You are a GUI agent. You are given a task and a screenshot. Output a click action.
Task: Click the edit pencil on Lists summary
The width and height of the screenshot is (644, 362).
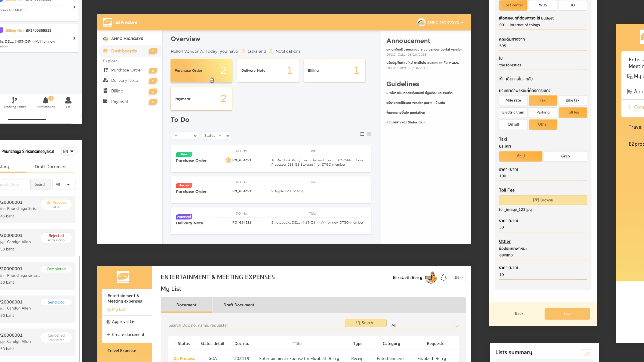pyautogui.click(x=587, y=354)
